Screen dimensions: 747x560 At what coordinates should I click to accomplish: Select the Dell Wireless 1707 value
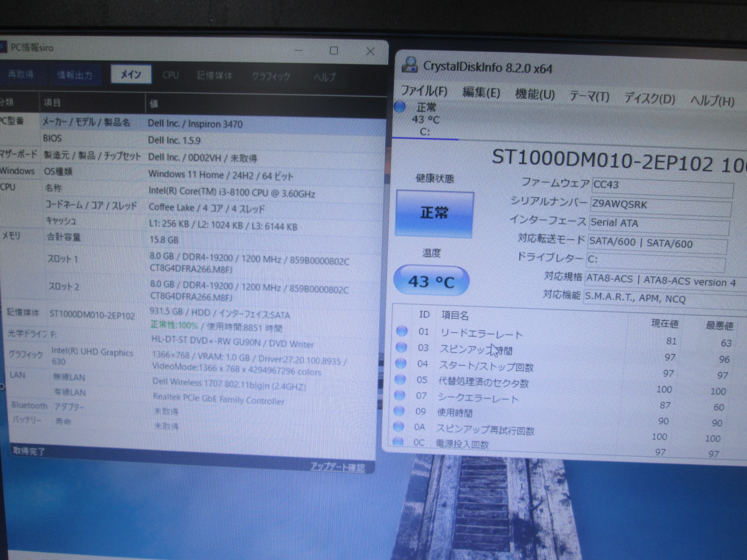click(x=229, y=384)
